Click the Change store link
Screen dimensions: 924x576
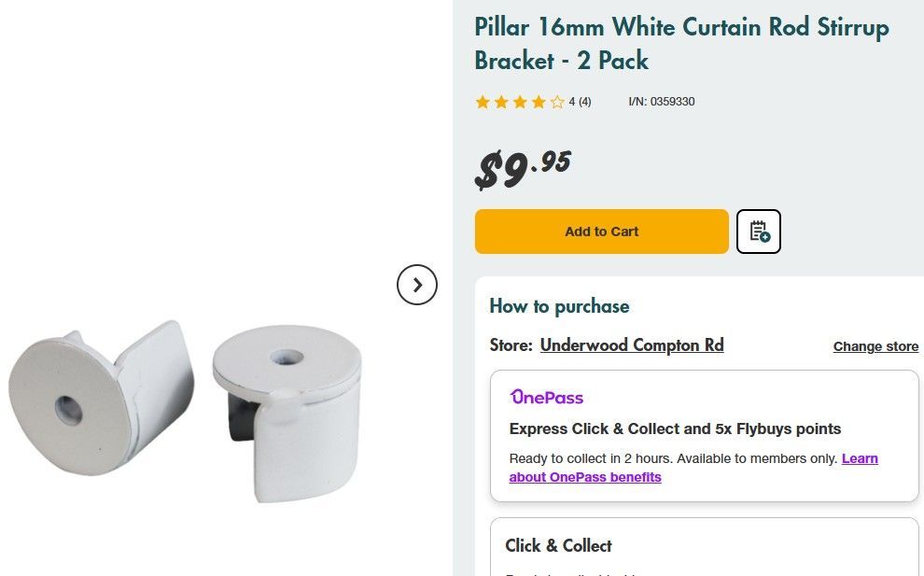[x=875, y=346]
